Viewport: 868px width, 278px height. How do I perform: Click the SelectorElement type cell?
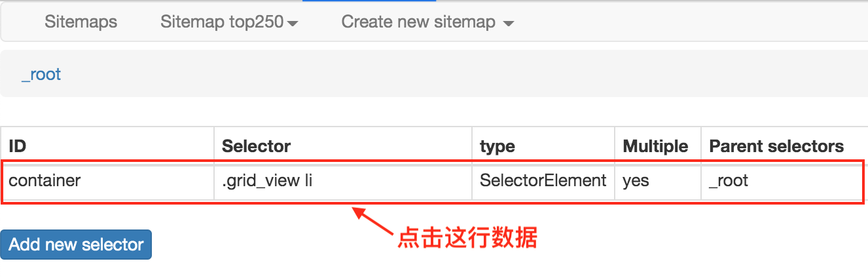[x=543, y=180]
